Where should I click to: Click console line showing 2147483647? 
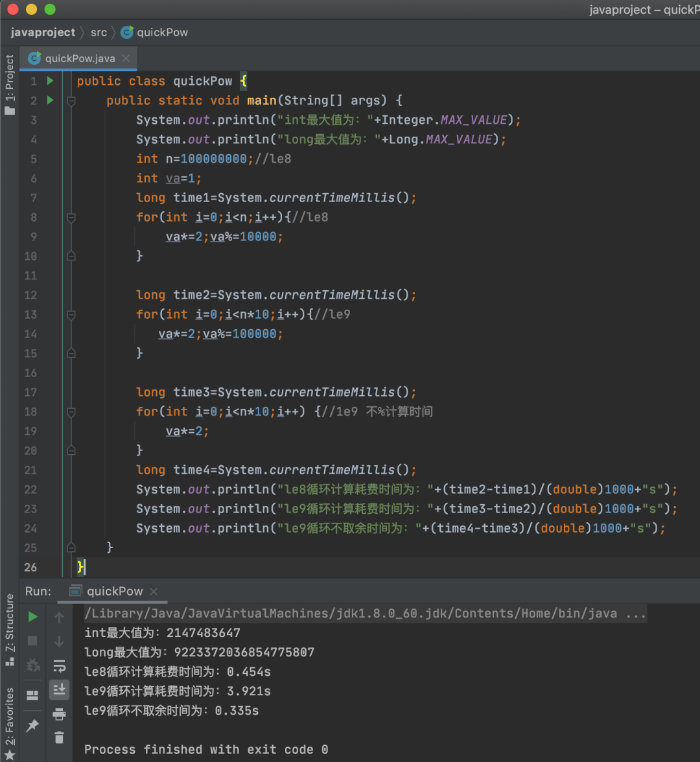[162, 632]
